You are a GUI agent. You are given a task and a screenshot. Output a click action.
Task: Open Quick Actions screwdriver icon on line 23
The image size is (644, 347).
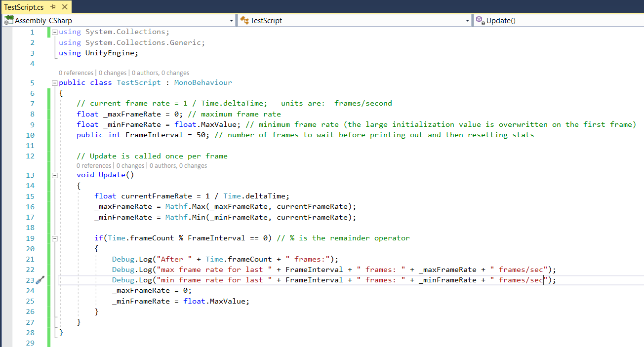point(40,280)
